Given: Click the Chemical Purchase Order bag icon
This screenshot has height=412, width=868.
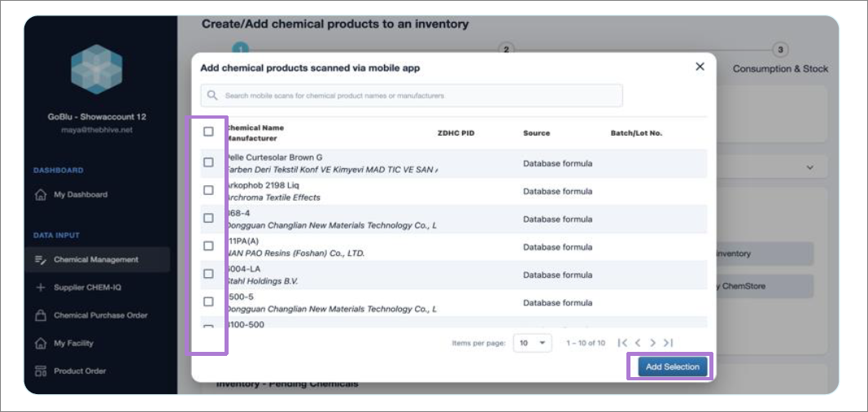Looking at the screenshot, I should pyautogui.click(x=41, y=315).
